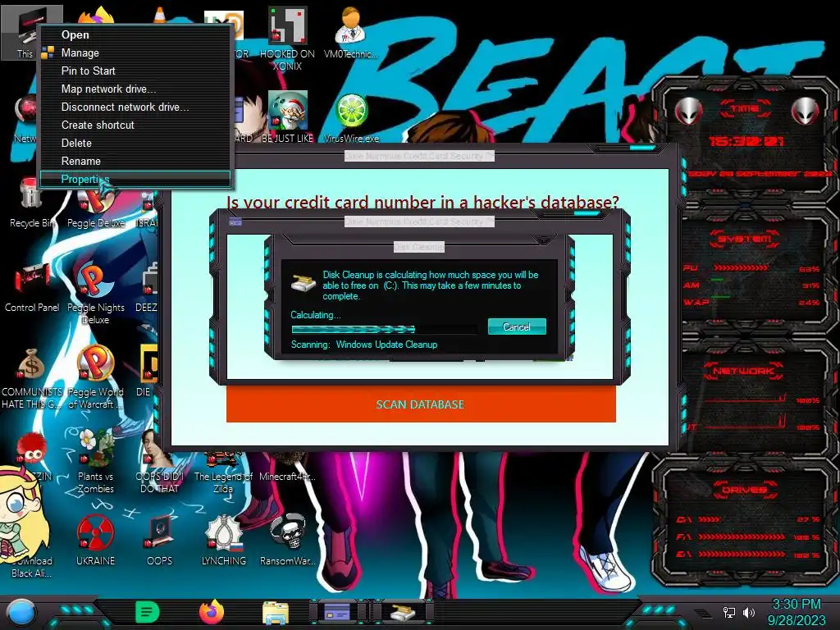Viewport: 840px width, 630px height.
Task: Click the Start orb button
Action: click(21, 612)
